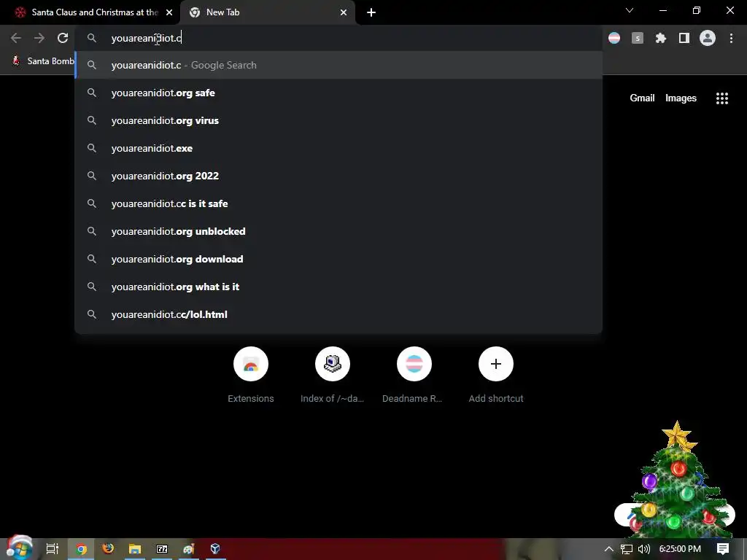Choose 'youareanidiot.cc/lol.html' suggestion
Viewport: 747px width, 560px height.
pyautogui.click(x=338, y=314)
